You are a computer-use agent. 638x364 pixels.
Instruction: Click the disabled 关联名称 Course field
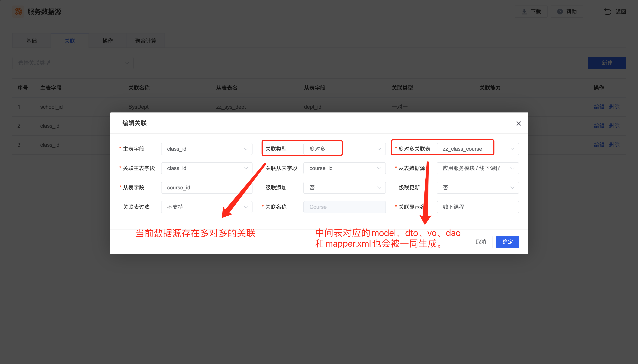coord(344,207)
